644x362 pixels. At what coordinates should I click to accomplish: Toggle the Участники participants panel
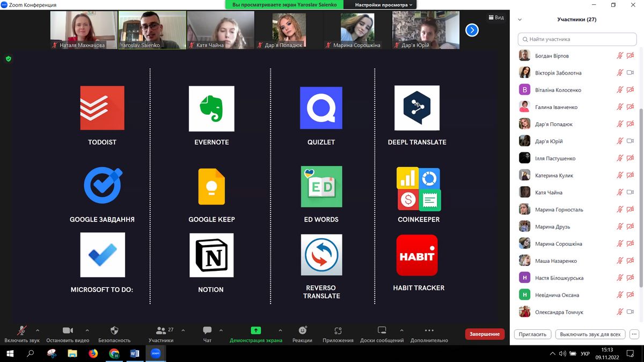(160, 330)
